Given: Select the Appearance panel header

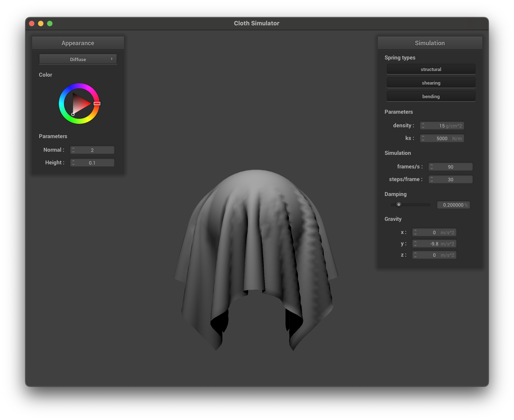Looking at the screenshot, I should 78,43.
